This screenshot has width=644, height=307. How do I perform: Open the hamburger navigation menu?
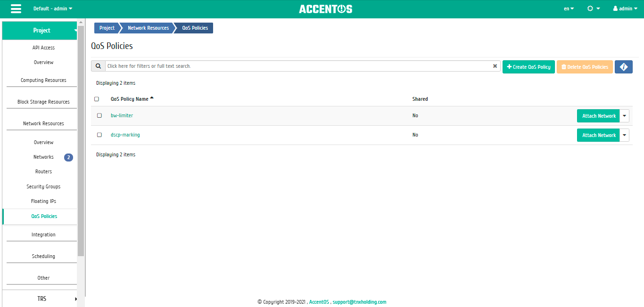click(x=16, y=9)
